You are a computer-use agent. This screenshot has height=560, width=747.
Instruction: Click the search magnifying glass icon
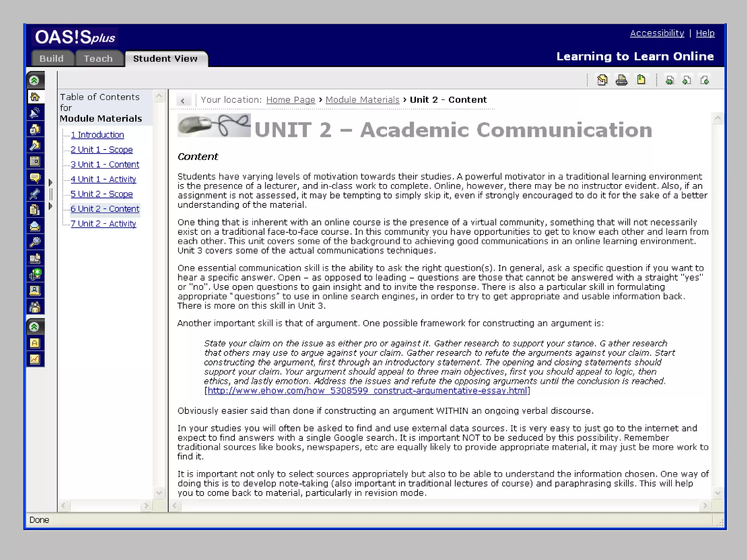pyautogui.click(x=35, y=242)
